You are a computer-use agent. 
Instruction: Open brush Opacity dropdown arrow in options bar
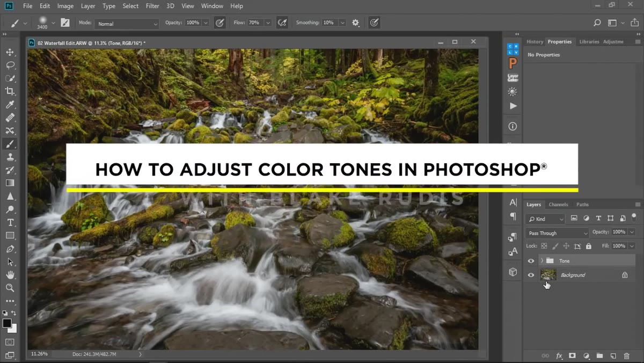coord(206,23)
